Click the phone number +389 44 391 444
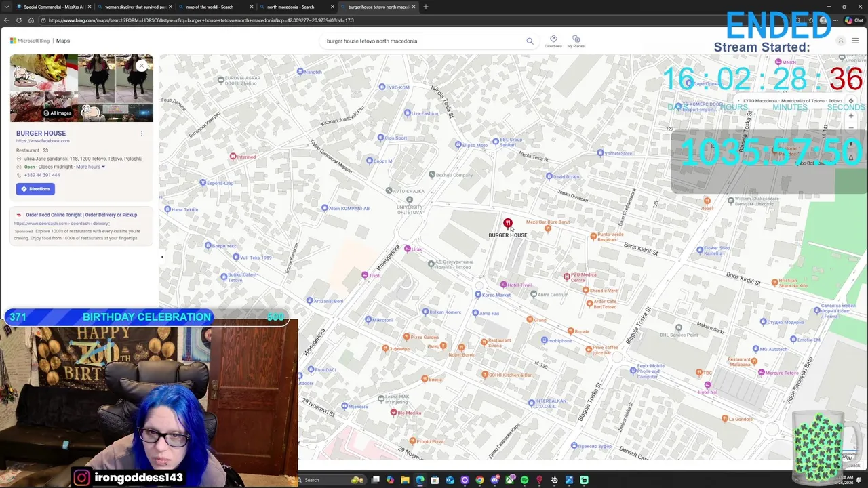Viewport: 868px width, 488px height. [42, 175]
